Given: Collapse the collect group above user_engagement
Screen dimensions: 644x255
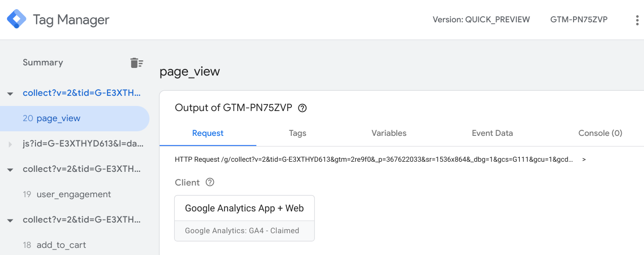Looking at the screenshot, I should coord(10,170).
